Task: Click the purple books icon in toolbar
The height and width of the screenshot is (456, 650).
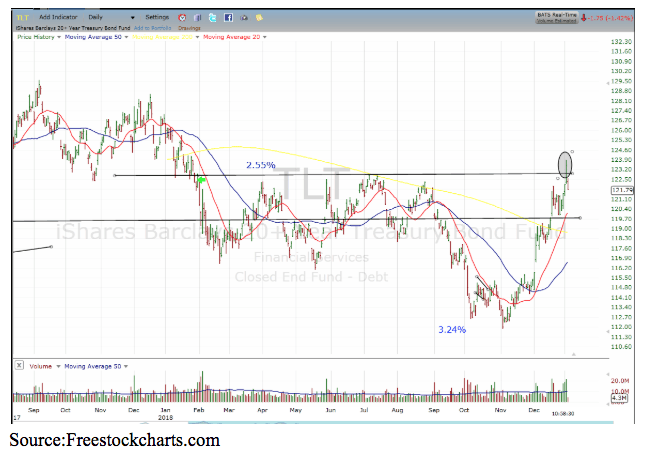Action: click(198, 17)
